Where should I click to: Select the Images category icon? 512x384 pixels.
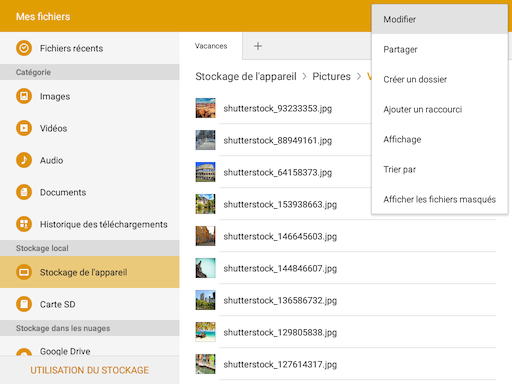24,96
